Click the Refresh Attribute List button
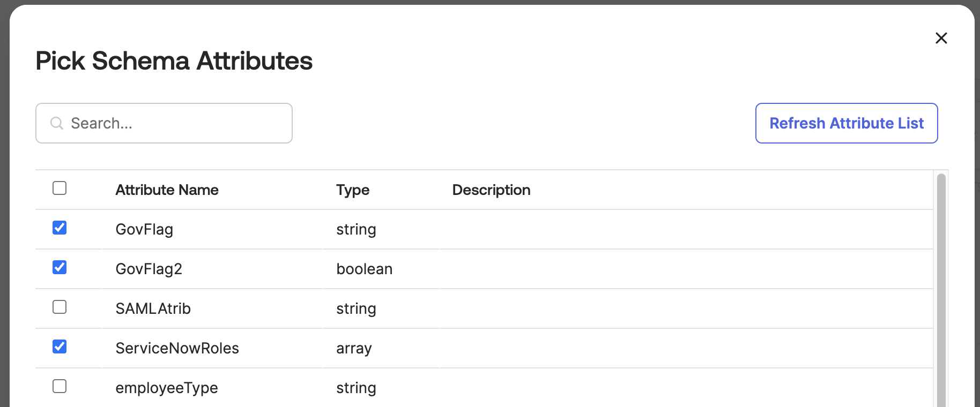 pyautogui.click(x=846, y=123)
